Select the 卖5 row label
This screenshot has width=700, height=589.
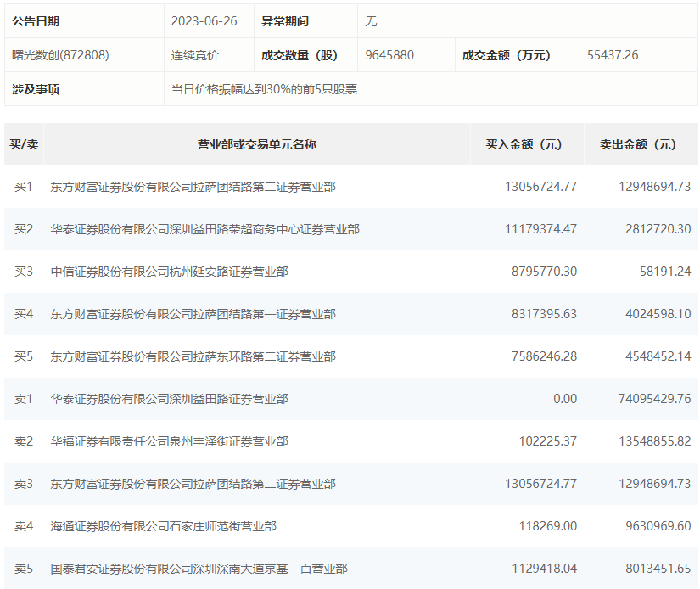point(24,568)
